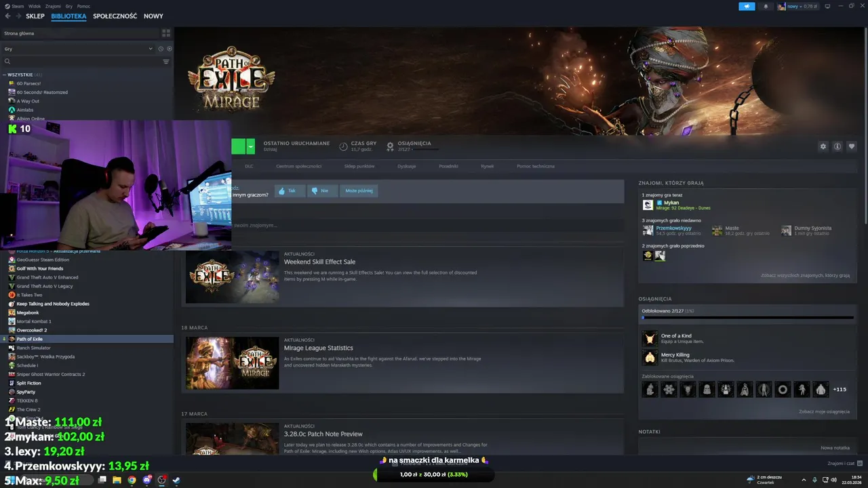Screen dimensions: 868x488
Task: Open Sklep punktów link
Action: [x=359, y=166]
